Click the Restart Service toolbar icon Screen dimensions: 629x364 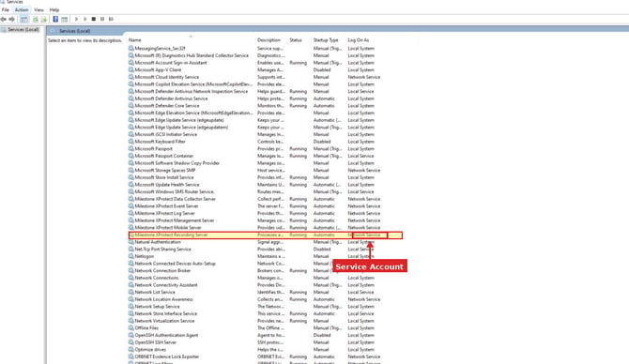[111, 19]
